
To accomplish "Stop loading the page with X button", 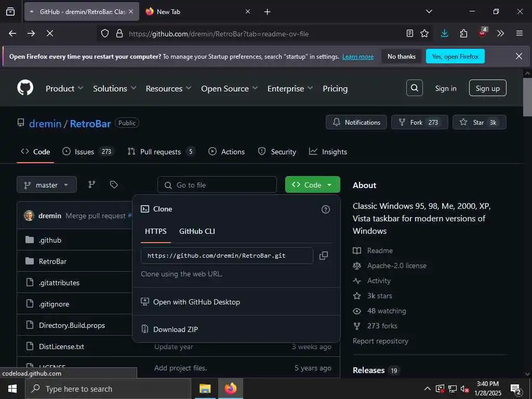I will (49, 33).
